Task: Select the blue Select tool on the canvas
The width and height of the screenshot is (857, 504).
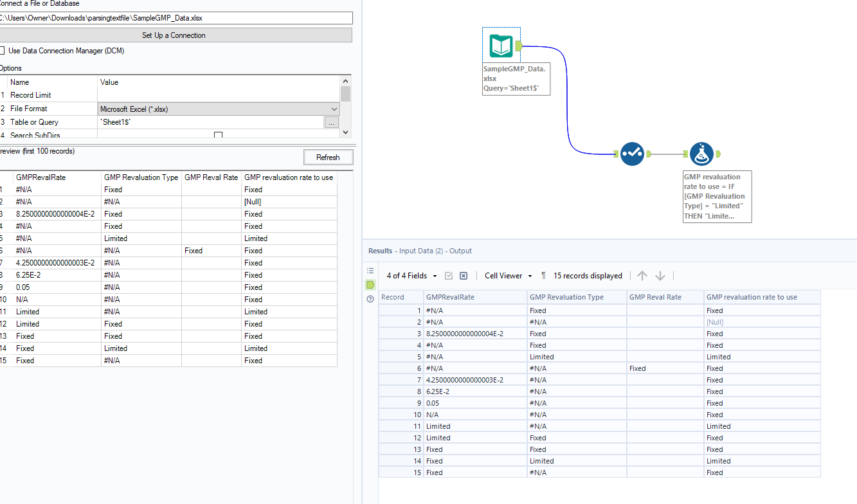Action: [632, 154]
